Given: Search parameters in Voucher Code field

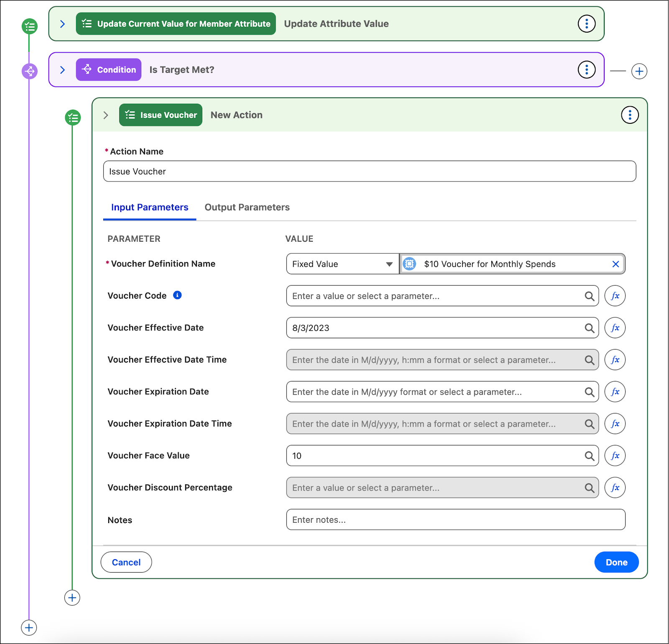Looking at the screenshot, I should tap(590, 296).
